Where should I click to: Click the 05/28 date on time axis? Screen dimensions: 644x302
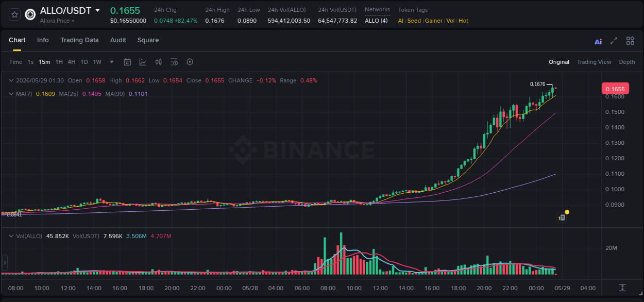tap(250, 288)
